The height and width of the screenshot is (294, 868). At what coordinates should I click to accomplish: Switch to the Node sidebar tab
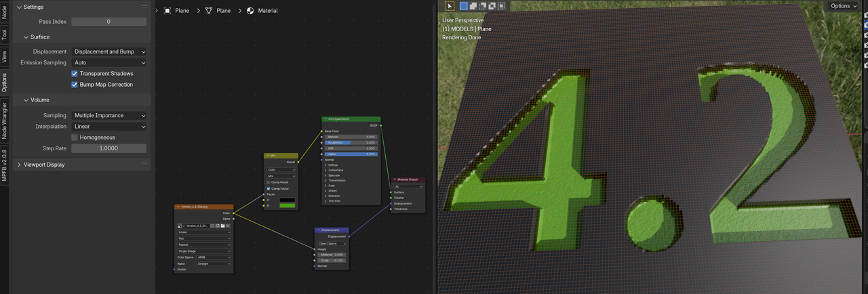coord(4,12)
